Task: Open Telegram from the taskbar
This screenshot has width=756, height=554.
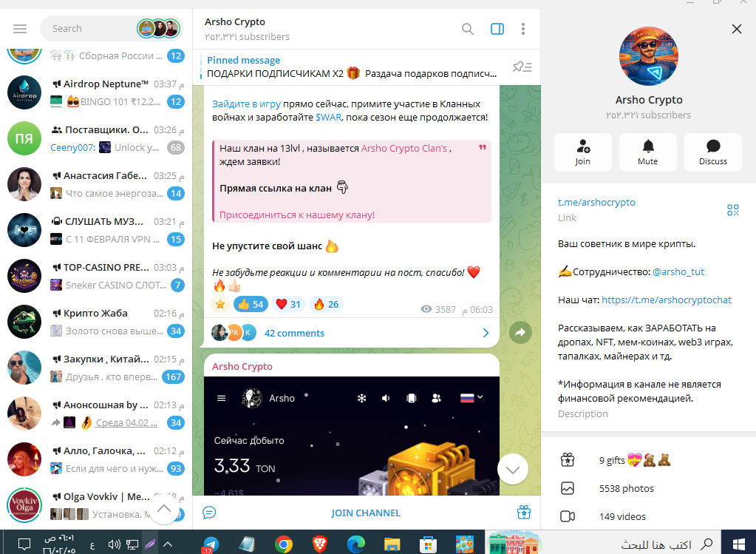Action: 211,544
